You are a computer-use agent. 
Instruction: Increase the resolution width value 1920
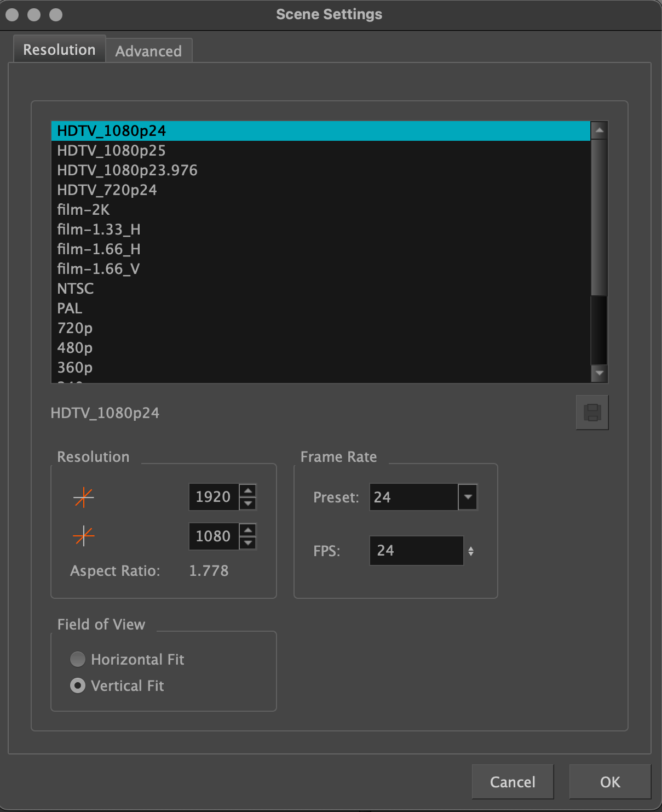(x=248, y=491)
